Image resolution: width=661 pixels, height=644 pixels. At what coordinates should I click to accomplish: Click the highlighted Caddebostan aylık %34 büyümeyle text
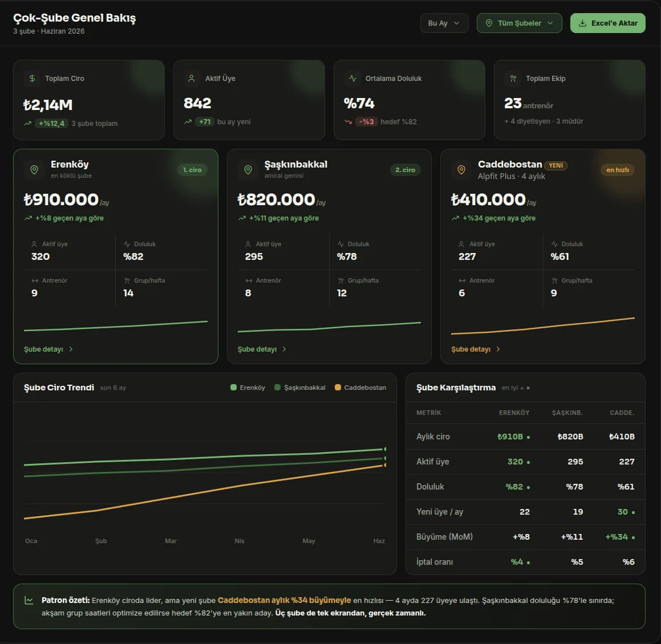pos(284,600)
